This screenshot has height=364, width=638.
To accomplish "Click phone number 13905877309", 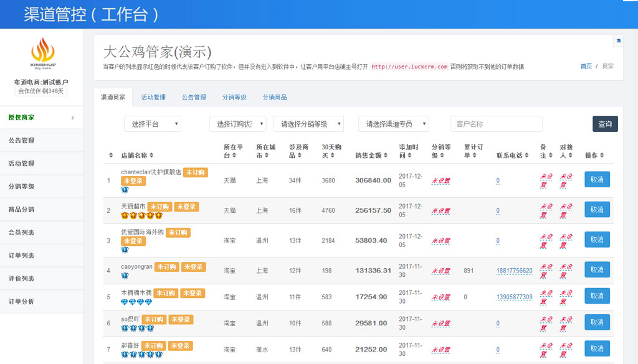I will coord(514,297).
